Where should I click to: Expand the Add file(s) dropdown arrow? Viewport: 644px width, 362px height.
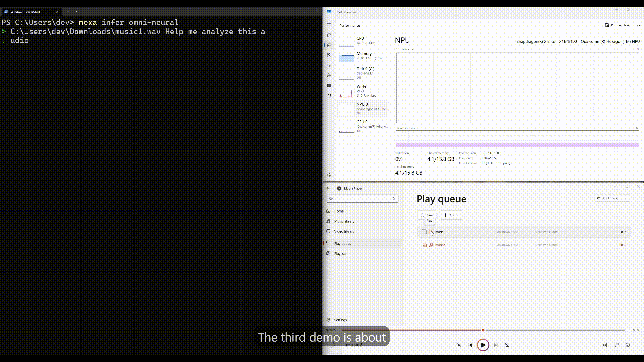[626, 198]
